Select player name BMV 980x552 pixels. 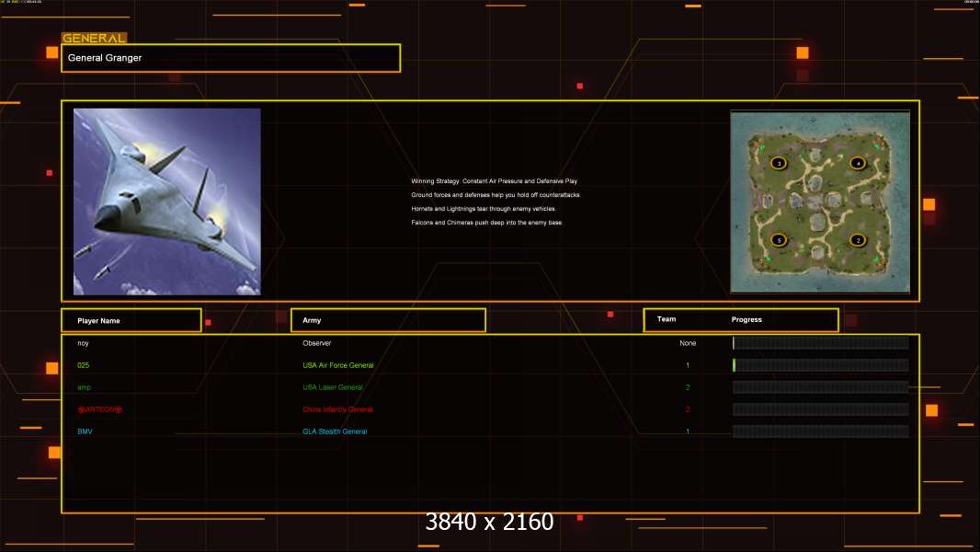coord(85,431)
